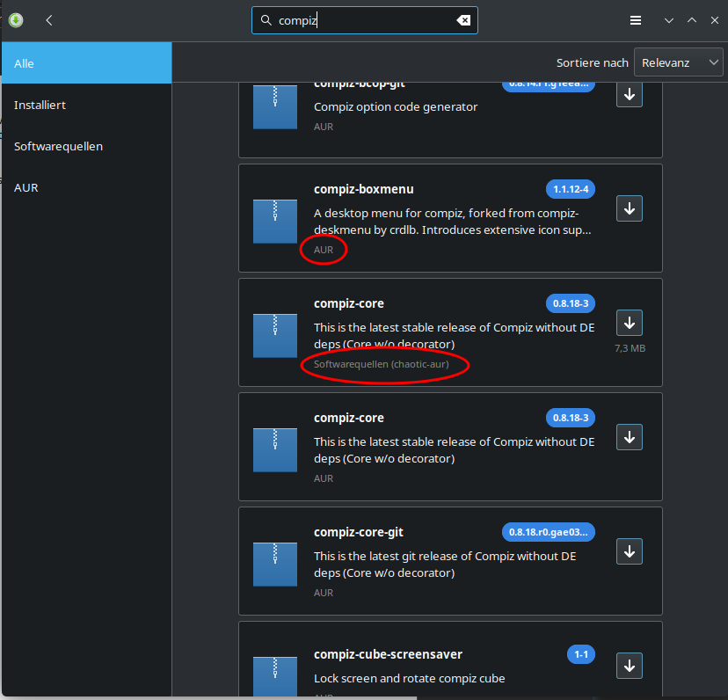Click the install arrow for compiz-bcop-git

coord(629,94)
